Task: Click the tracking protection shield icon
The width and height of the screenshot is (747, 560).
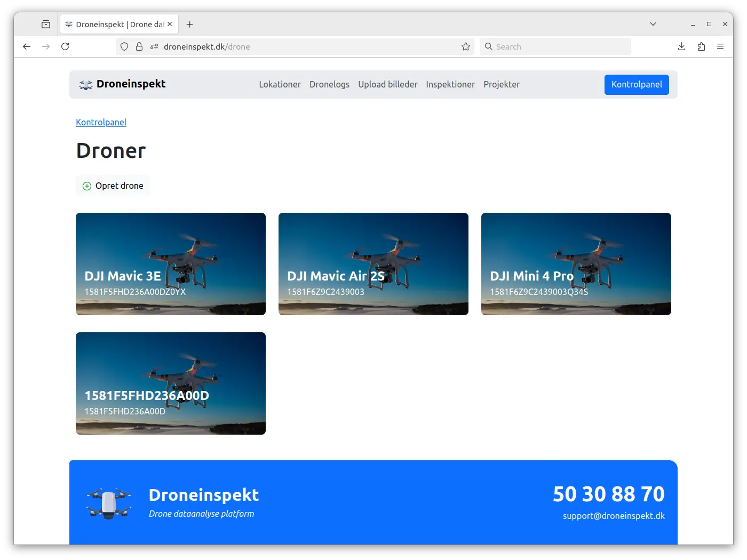Action: (124, 46)
